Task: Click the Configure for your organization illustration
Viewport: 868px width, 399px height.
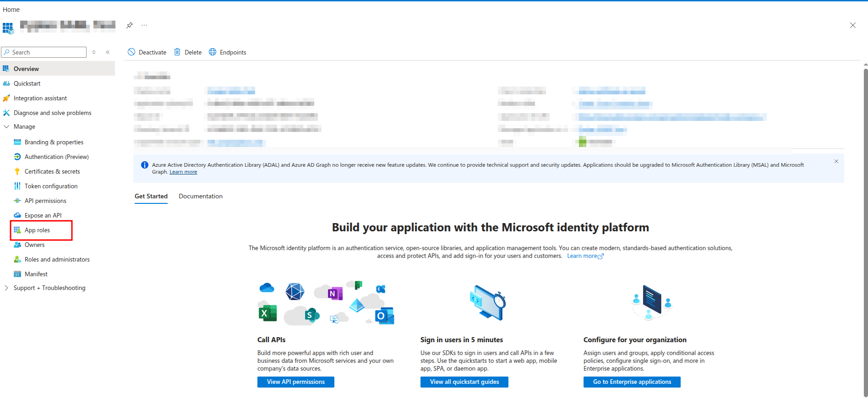Action: coord(652,302)
